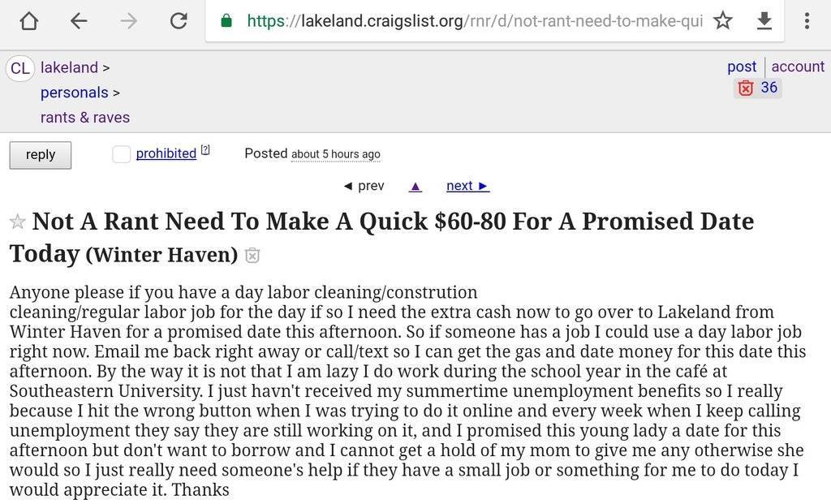Click the forward navigation arrow
The height and width of the screenshot is (504, 831).
tap(128, 21)
